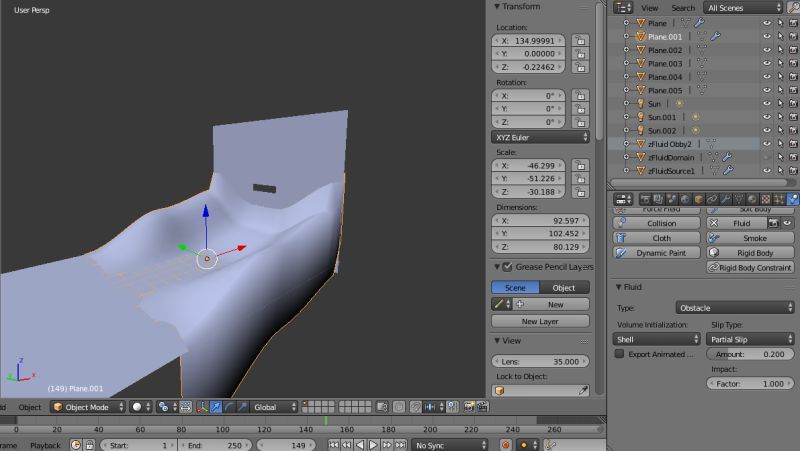Viewport: 800px width, 451px height.
Task: Click the red record auto-keyframe button
Action: tap(506, 445)
